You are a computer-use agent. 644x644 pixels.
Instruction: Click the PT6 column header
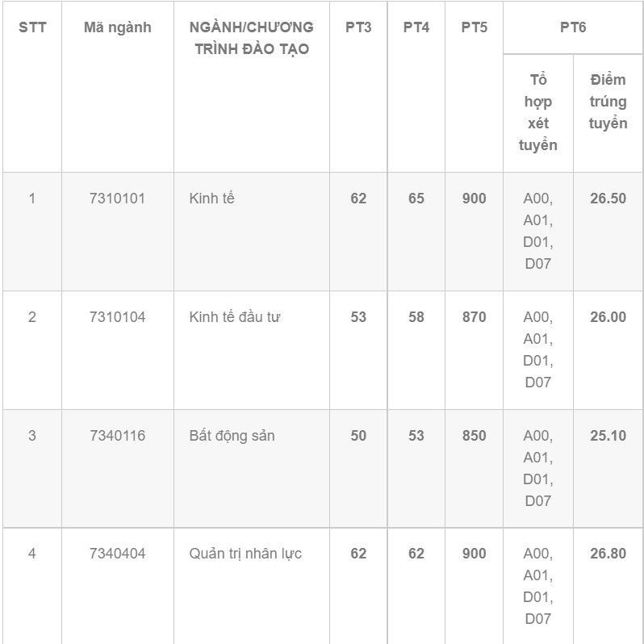click(573, 27)
